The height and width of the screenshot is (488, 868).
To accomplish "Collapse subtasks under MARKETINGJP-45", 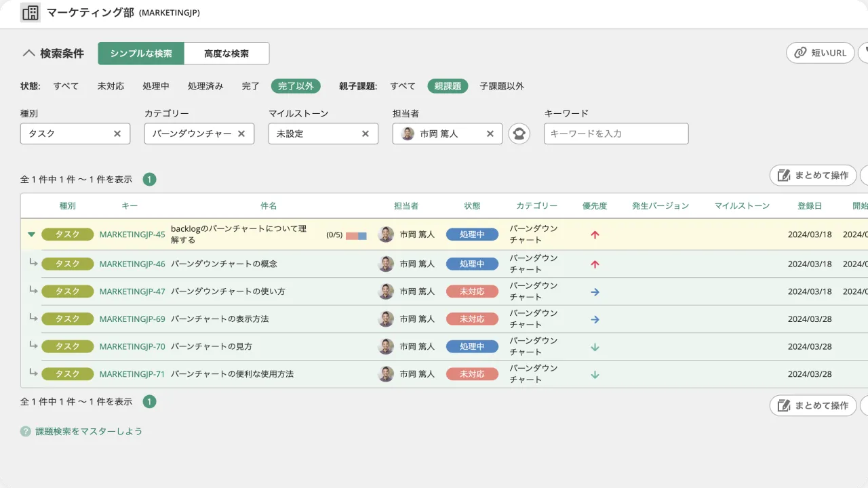I will (x=31, y=234).
